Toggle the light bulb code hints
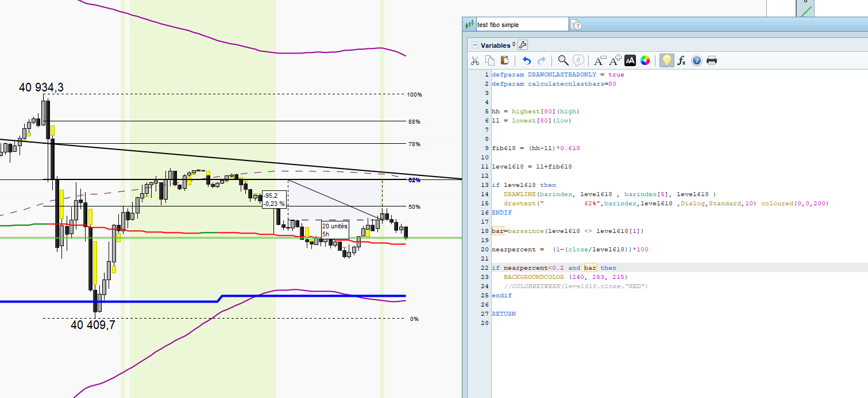 (x=666, y=60)
